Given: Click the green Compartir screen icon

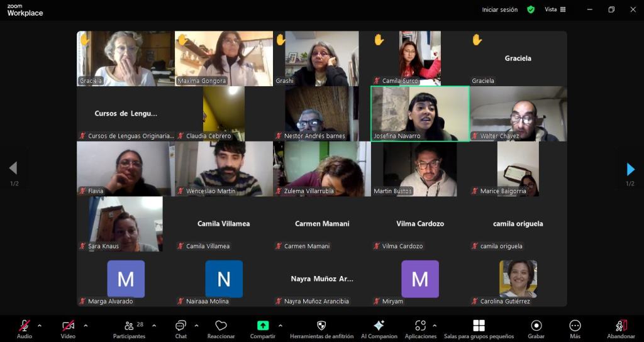Looking at the screenshot, I should click(263, 326).
